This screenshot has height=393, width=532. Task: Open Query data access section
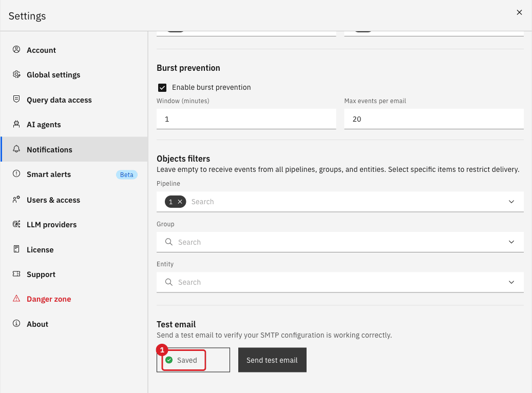(x=74, y=100)
